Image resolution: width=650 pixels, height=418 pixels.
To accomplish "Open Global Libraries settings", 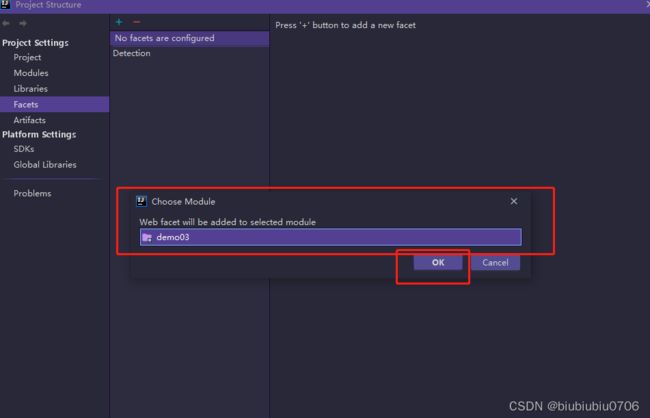I will [45, 165].
